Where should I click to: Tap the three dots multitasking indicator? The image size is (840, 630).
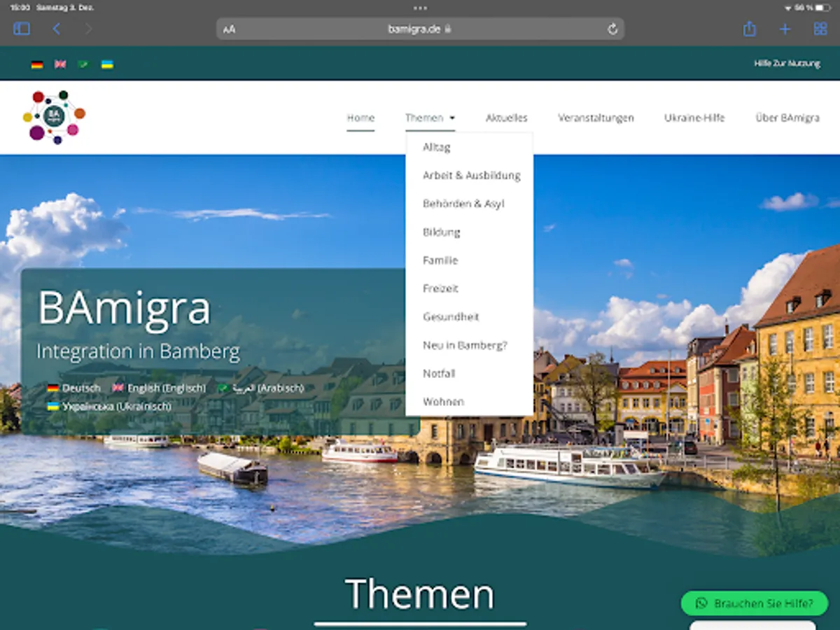(x=420, y=8)
